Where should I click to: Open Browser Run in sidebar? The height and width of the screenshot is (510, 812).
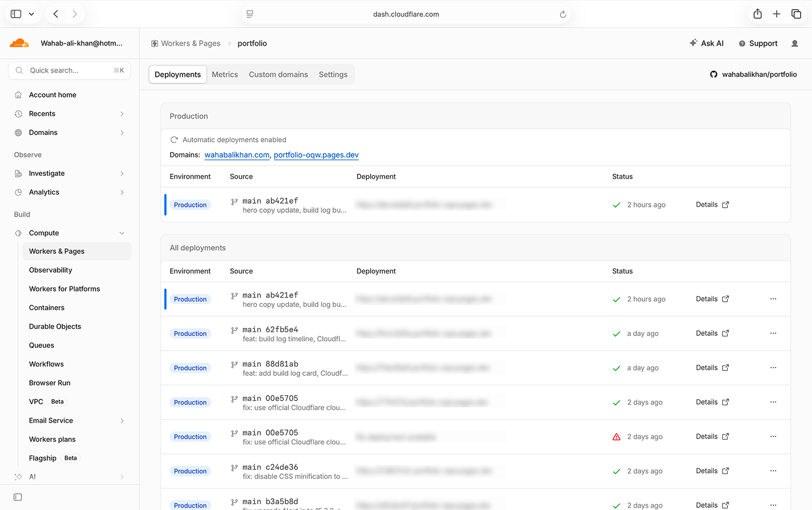tap(49, 383)
